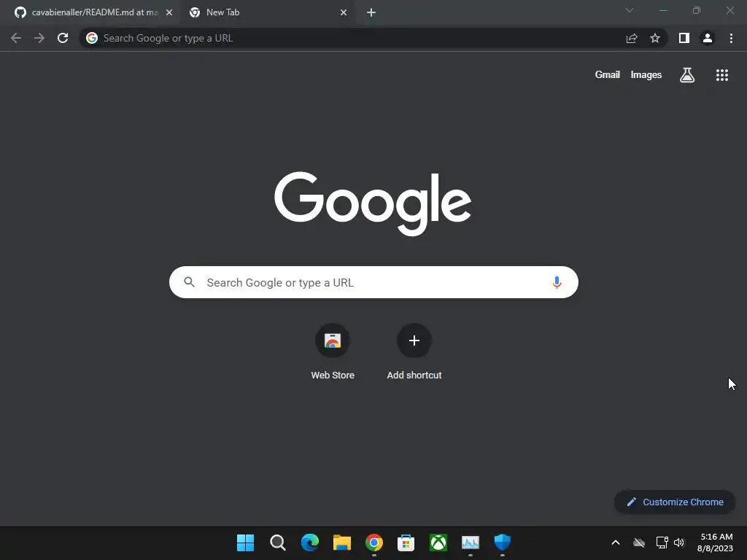Expand the tab search dropdown arrow
This screenshot has width=747, height=560.
[x=630, y=10]
